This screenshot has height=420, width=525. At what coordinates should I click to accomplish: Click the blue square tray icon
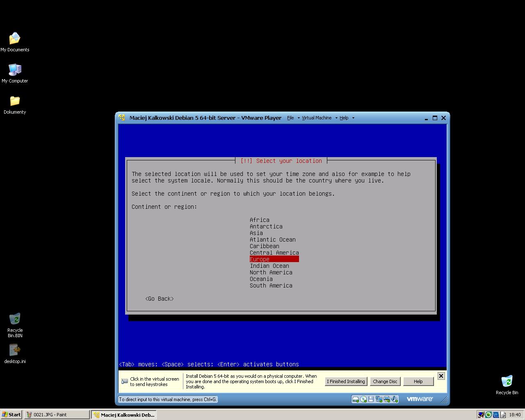[x=495, y=415]
